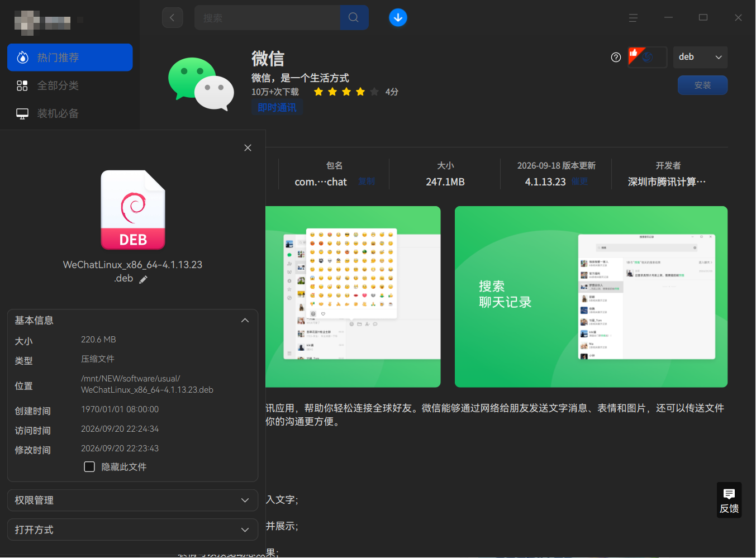Focus the 搜索 search input field

pos(267,18)
